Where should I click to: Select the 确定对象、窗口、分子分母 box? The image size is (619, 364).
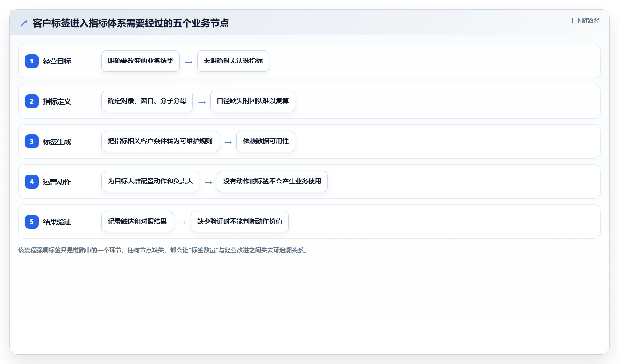147,101
